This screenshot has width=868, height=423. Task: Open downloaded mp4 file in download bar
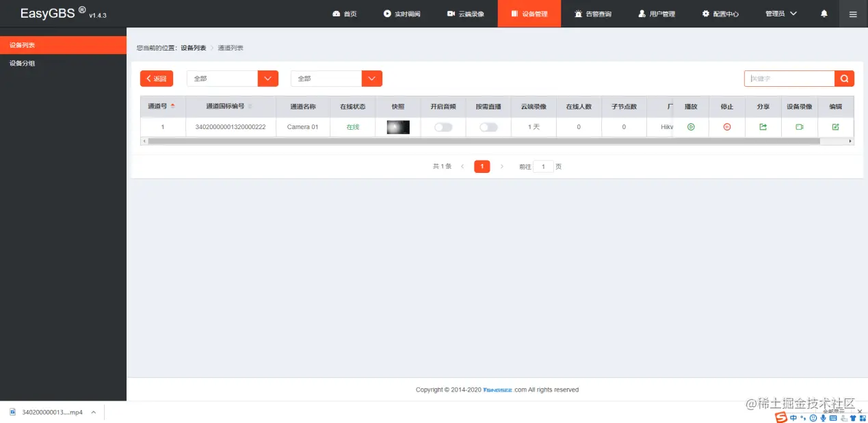pos(47,412)
